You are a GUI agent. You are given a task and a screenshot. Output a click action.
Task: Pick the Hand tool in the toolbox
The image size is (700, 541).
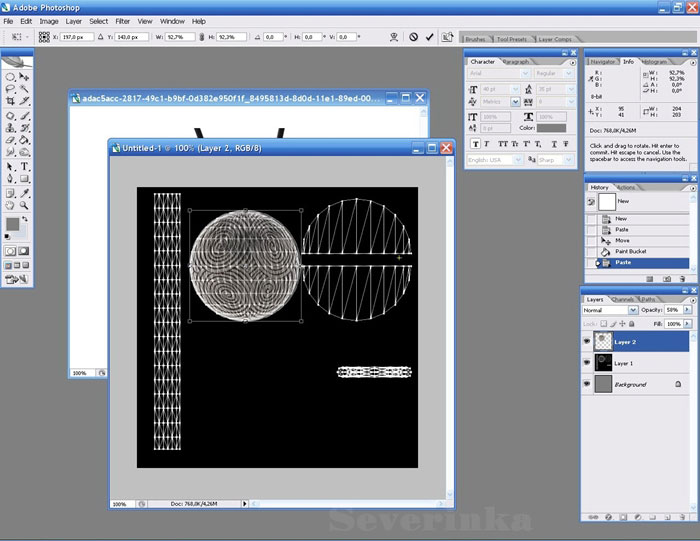10,206
